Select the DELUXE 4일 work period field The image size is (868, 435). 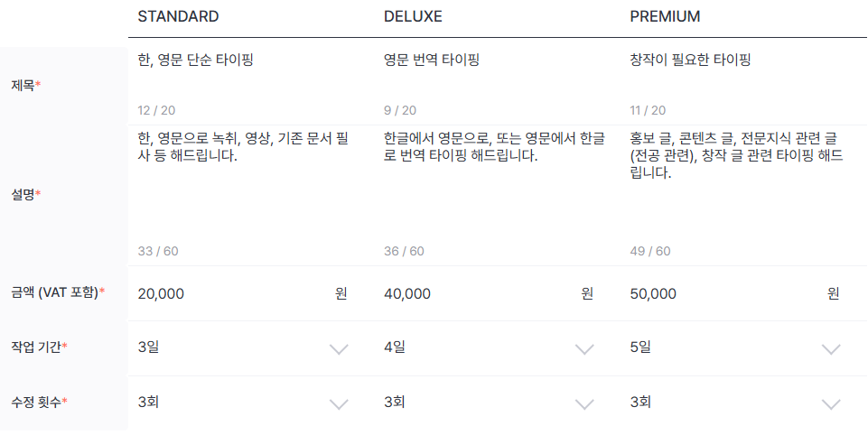click(489, 348)
